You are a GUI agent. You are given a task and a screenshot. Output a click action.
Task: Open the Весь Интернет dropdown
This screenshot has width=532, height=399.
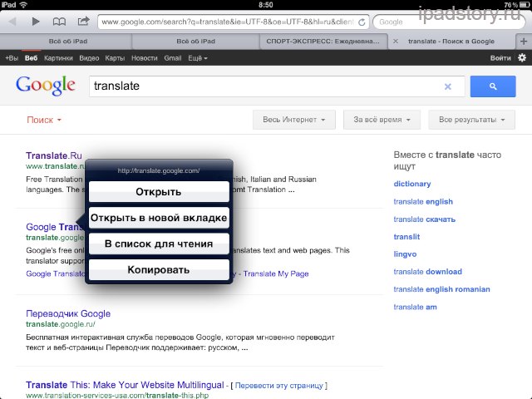click(x=293, y=120)
